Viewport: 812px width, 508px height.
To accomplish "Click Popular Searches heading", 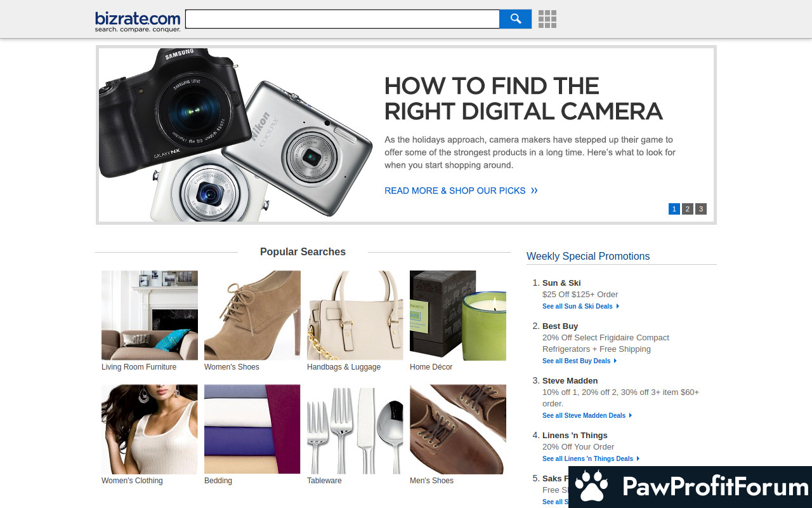I will [x=303, y=252].
